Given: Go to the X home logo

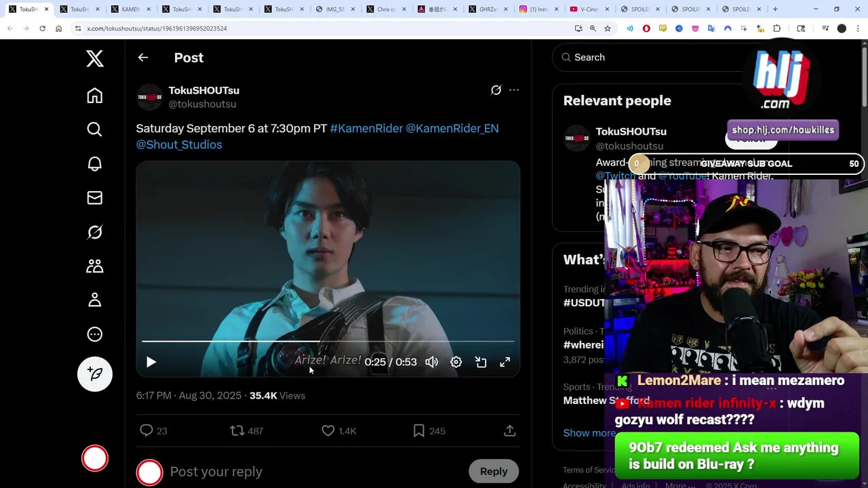Looking at the screenshot, I should click(95, 58).
